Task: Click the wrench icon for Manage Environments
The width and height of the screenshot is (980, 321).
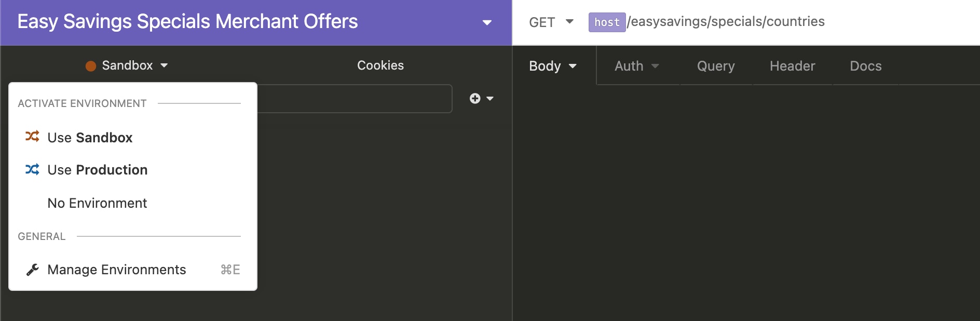Action: pos(32,270)
